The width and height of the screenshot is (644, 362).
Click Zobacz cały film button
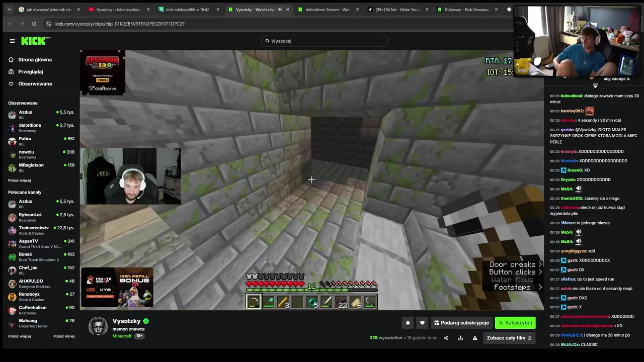click(x=509, y=338)
